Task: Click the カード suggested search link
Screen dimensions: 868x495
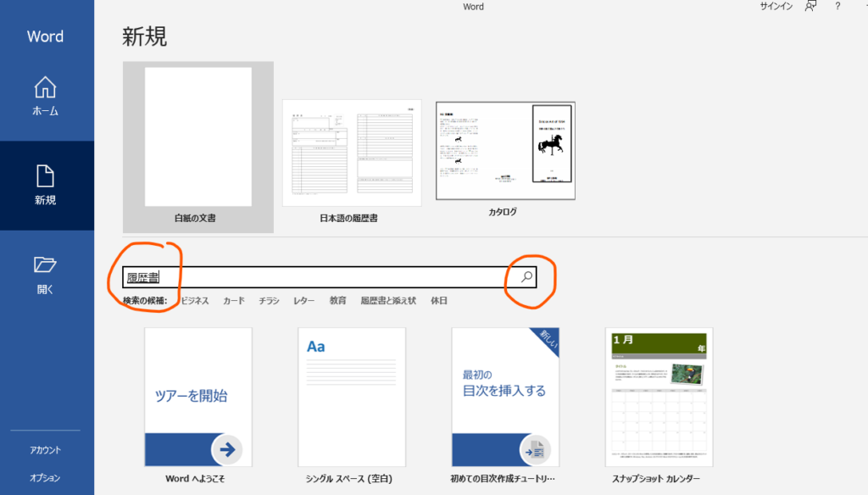Action: [x=234, y=301]
